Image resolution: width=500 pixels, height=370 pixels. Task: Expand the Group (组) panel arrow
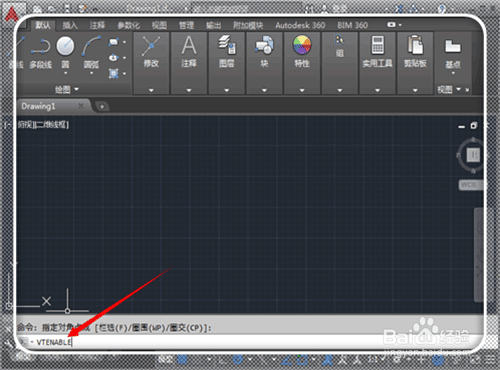point(340,90)
